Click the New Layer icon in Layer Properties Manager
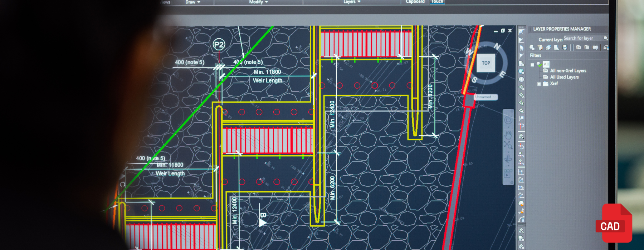The height and width of the screenshot is (250, 644). 532,47
